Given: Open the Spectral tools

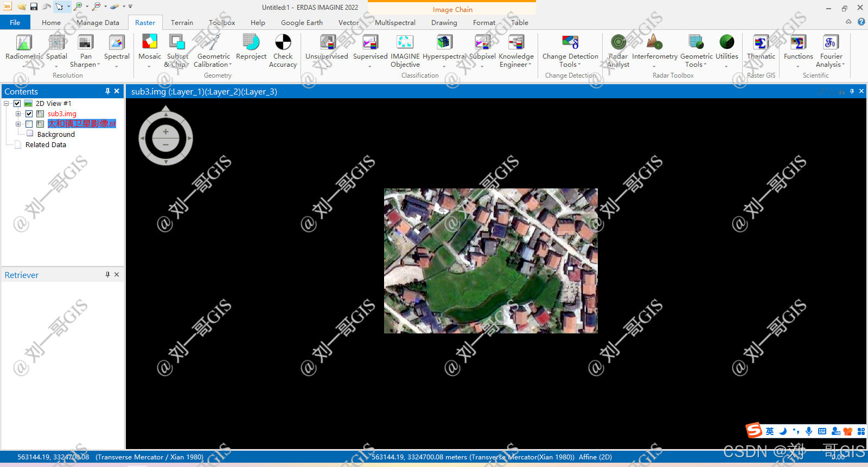Looking at the screenshot, I should point(117,50).
